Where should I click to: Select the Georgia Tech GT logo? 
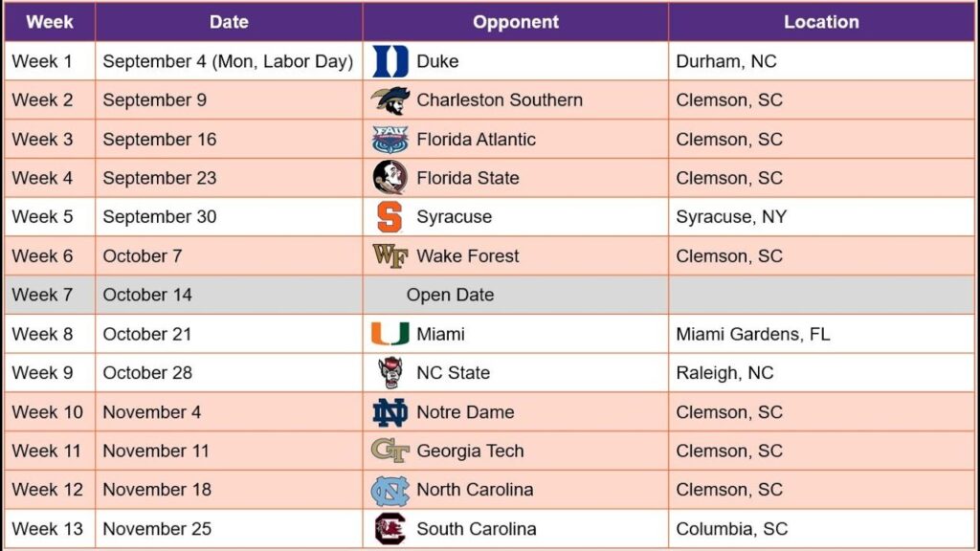[390, 451]
